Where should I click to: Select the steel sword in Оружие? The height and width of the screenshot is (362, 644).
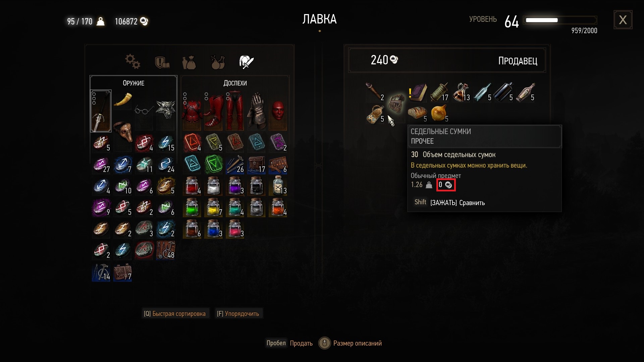click(101, 111)
